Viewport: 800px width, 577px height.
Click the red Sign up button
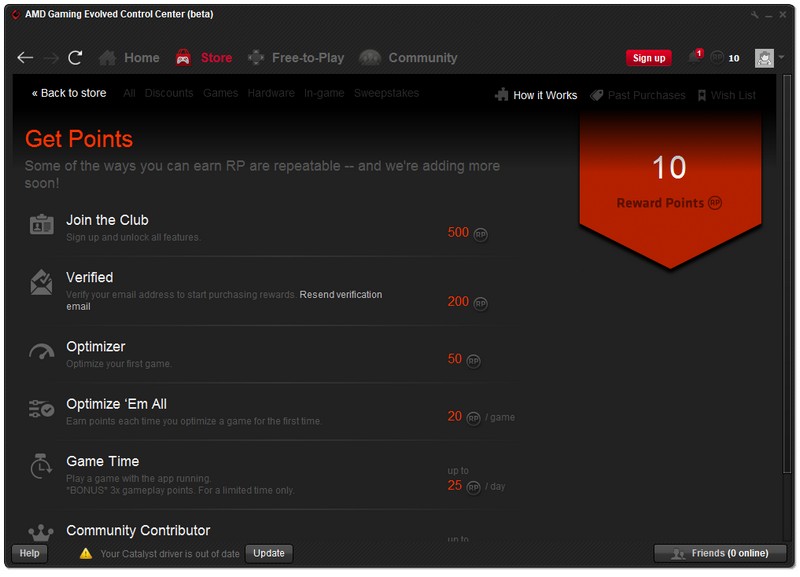pyautogui.click(x=648, y=58)
